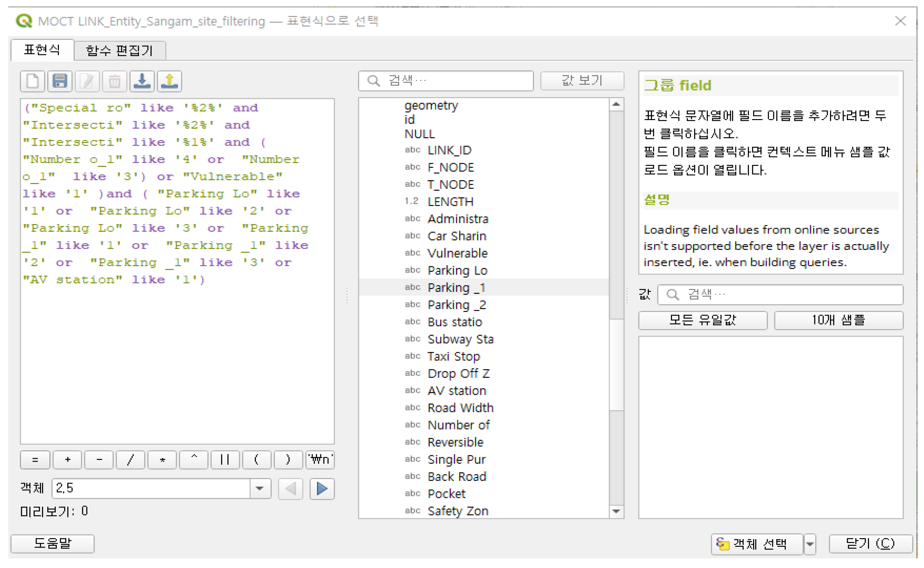Select the Parking Lo field item
This screenshot has height=568, width=924.
[458, 270]
